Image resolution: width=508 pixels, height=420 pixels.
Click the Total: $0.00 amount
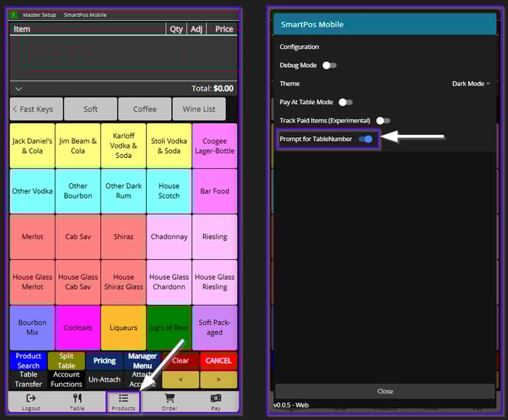(x=212, y=89)
